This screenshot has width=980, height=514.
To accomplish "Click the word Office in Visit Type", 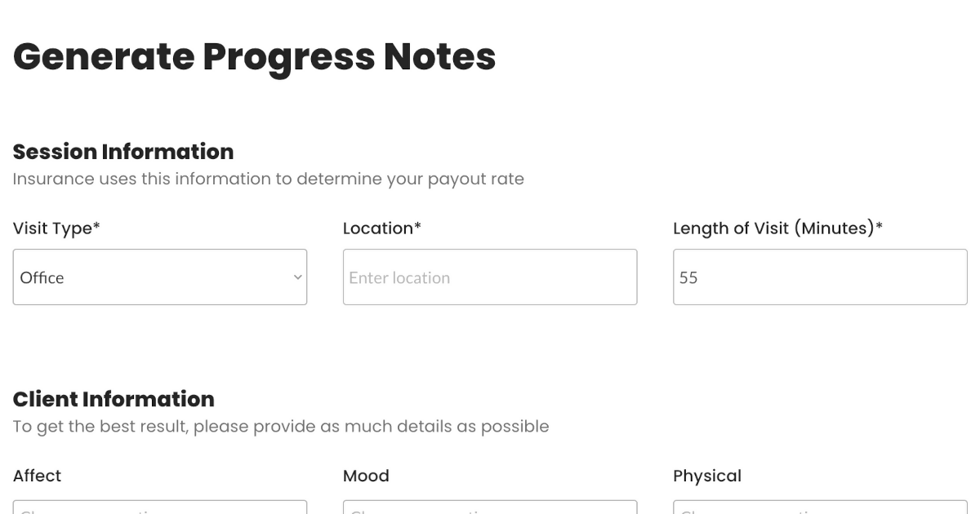I will [42, 277].
